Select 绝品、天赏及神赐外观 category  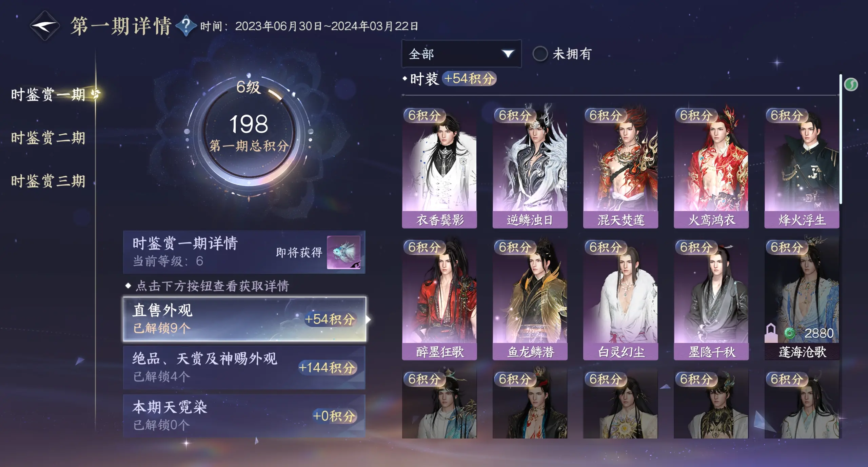(244, 367)
